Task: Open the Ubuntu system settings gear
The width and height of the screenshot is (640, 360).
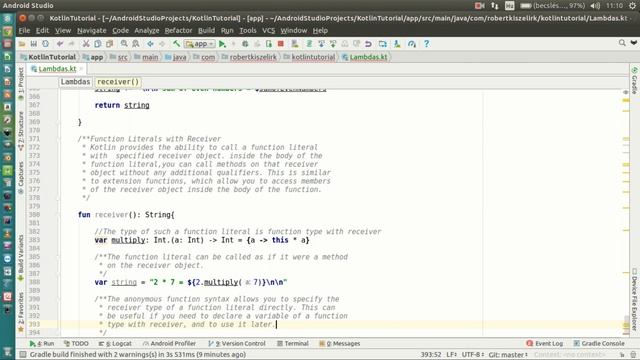Action: [x=632, y=6]
